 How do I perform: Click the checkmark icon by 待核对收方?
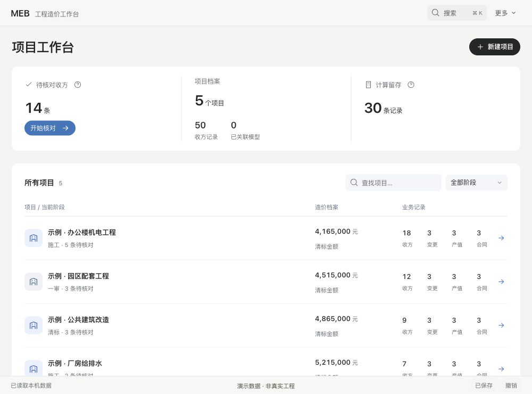pyautogui.click(x=29, y=85)
